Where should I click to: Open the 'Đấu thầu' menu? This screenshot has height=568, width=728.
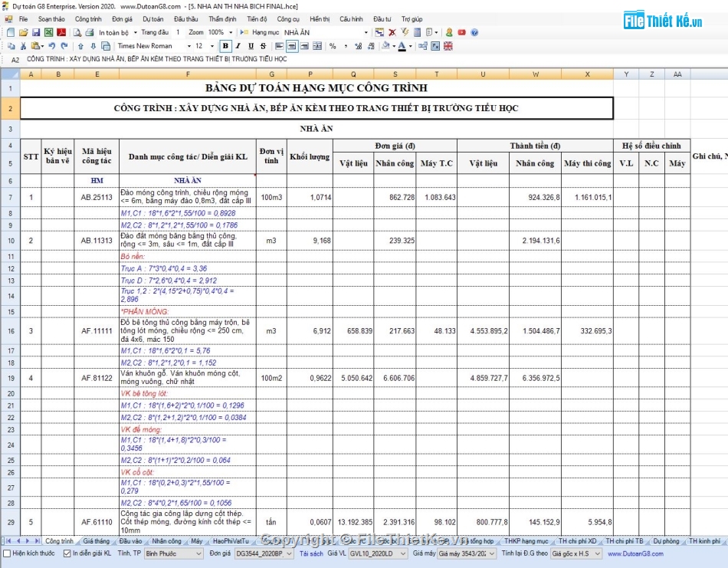[185, 19]
